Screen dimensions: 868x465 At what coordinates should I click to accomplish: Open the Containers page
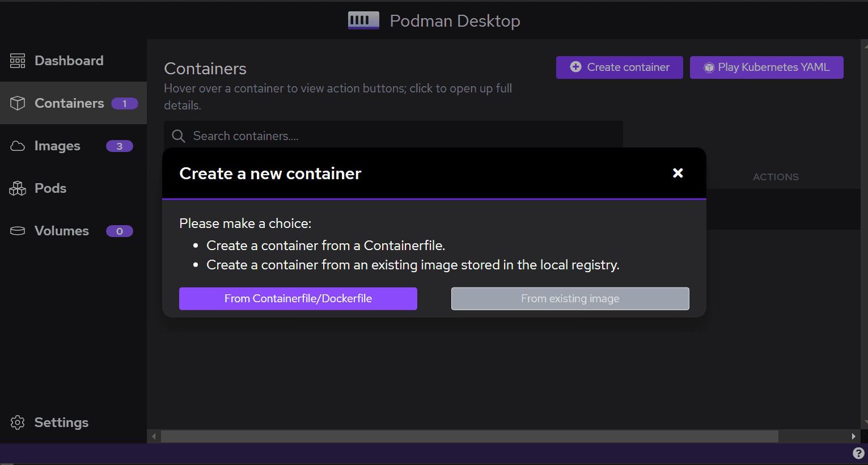(x=73, y=103)
